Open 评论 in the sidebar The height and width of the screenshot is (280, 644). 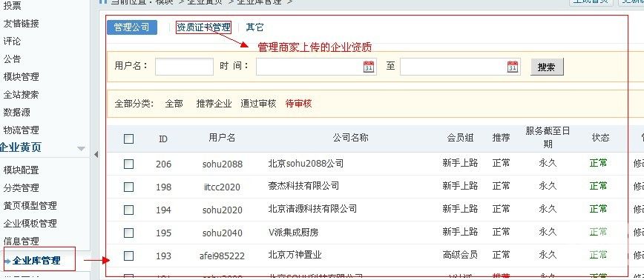(x=12, y=41)
